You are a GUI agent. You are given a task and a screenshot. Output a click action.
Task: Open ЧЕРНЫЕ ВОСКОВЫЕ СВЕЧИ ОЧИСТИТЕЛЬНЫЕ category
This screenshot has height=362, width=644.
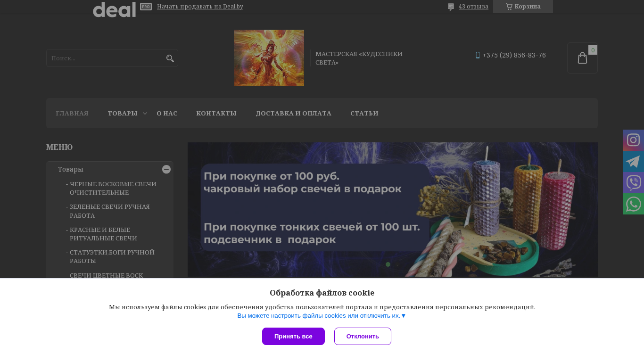pyautogui.click(x=113, y=188)
